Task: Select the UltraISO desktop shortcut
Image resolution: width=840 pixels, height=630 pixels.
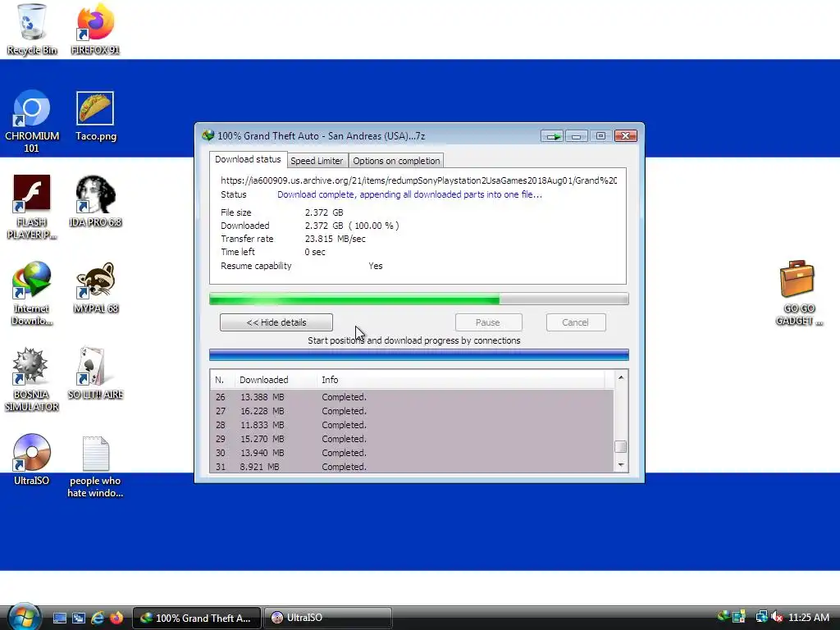Action: (32, 459)
